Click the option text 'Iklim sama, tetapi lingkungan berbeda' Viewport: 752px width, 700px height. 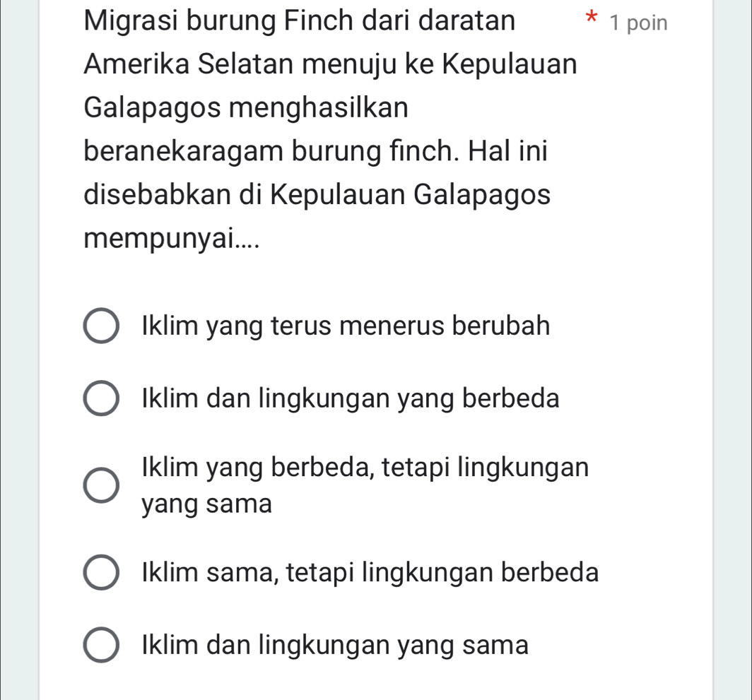tap(370, 572)
